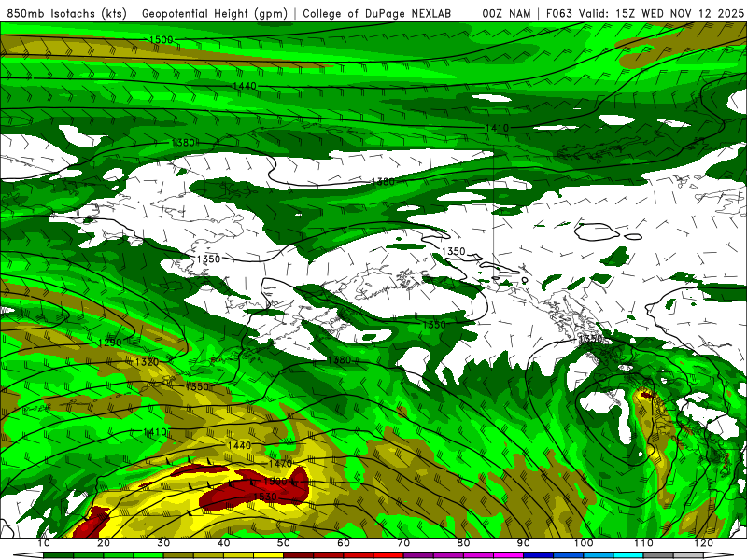Pick the yellow swatch in the color bar
Viewport: 747px width, 560px height.
[268, 555]
